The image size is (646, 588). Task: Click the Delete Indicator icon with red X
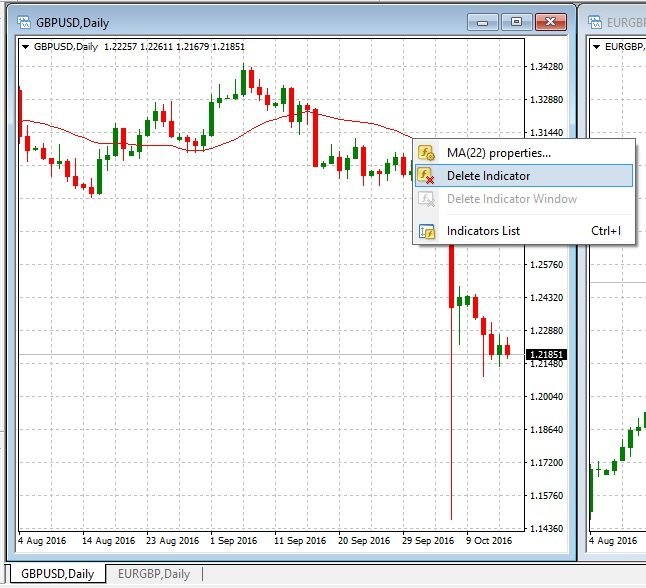click(x=427, y=176)
